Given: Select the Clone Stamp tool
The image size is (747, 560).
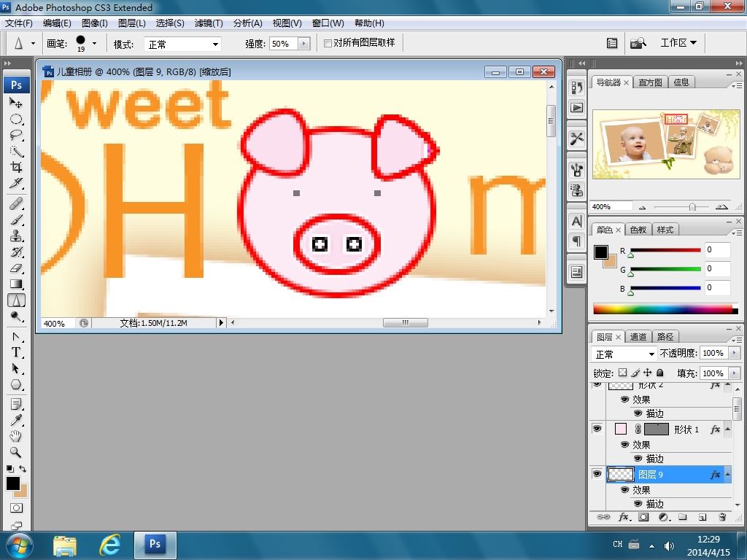Looking at the screenshot, I should 16,236.
